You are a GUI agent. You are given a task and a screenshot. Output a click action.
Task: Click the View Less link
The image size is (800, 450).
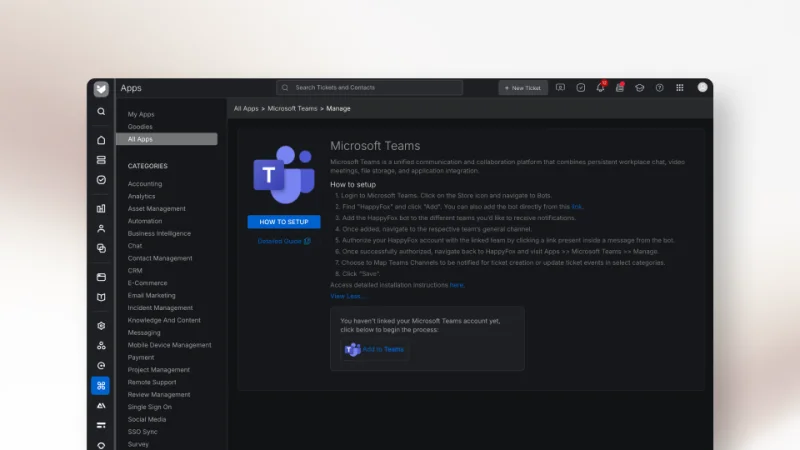point(346,296)
